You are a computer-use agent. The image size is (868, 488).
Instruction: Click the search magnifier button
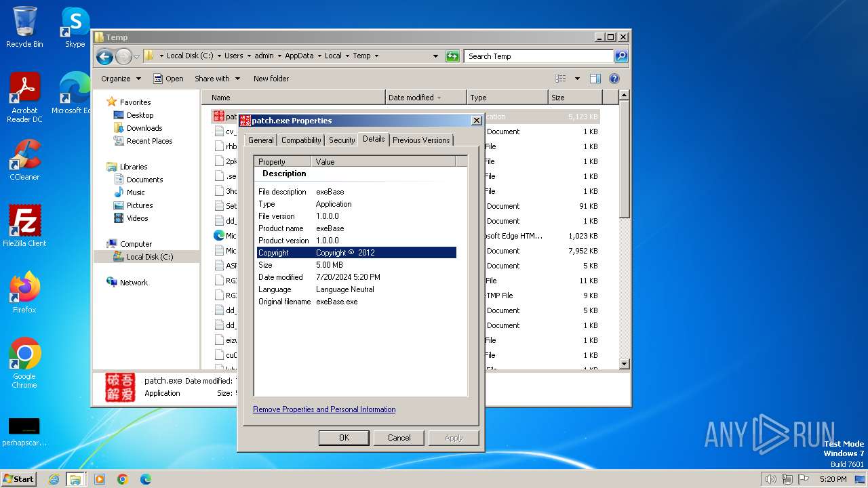pyautogui.click(x=620, y=56)
